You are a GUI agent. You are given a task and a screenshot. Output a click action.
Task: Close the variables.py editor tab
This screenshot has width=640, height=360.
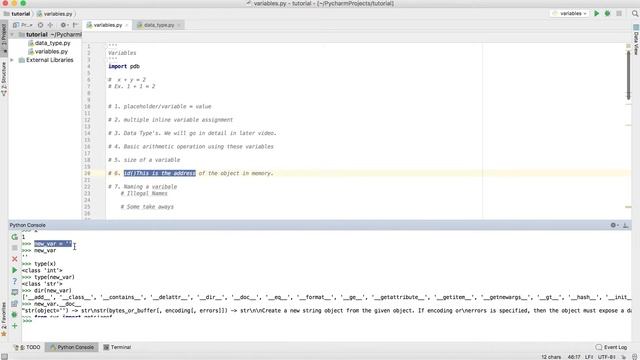127,25
